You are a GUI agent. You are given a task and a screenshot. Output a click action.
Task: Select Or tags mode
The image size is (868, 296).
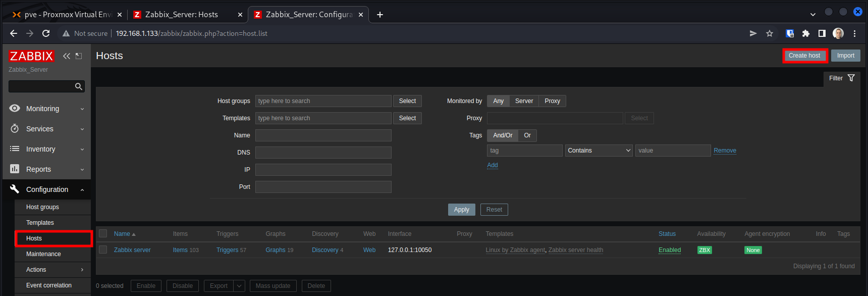(527, 135)
